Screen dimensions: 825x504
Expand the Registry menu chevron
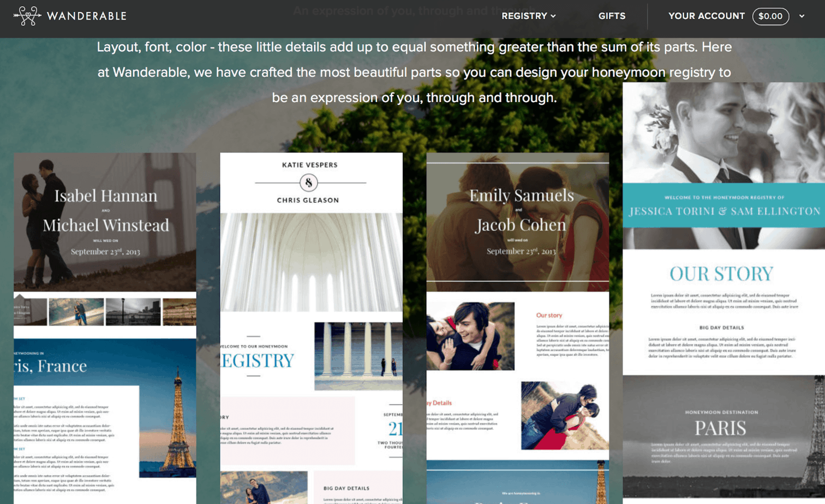click(x=553, y=16)
